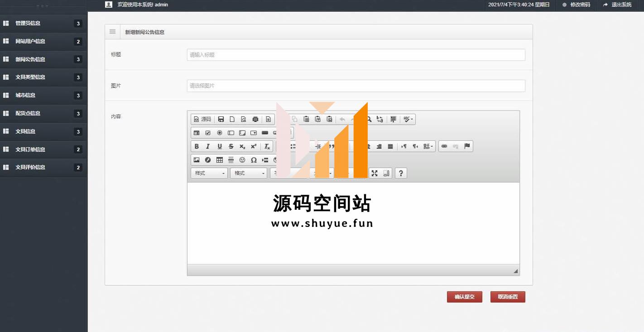The height and width of the screenshot is (332, 644).
Task: Insert a table via the Table icon
Action: [x=220, y=160]
